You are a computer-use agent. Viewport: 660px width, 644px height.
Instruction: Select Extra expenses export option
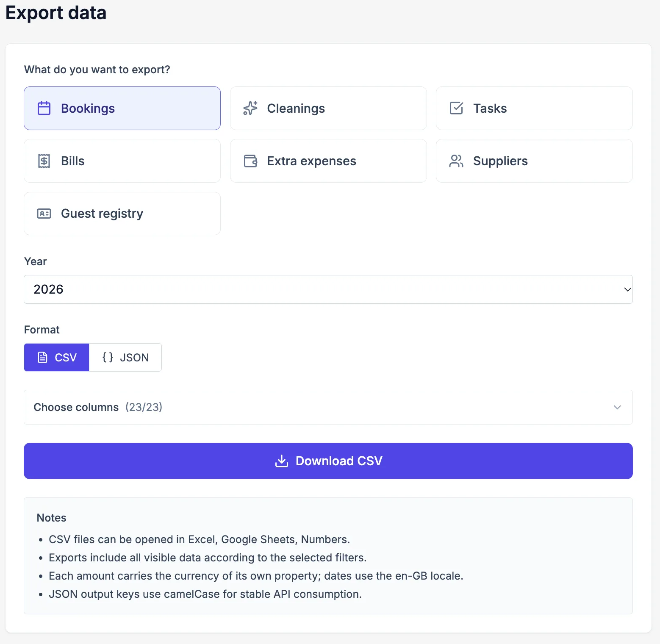328,161
